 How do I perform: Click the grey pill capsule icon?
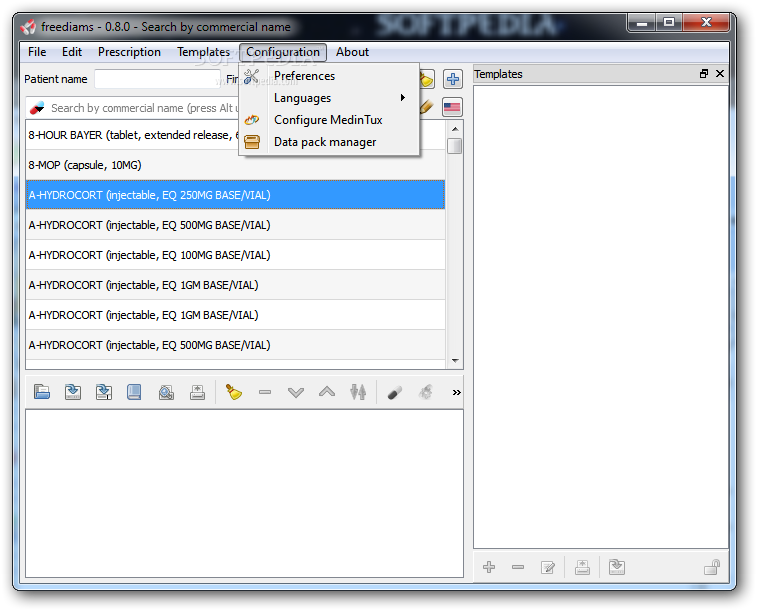[x=395, y=393]
